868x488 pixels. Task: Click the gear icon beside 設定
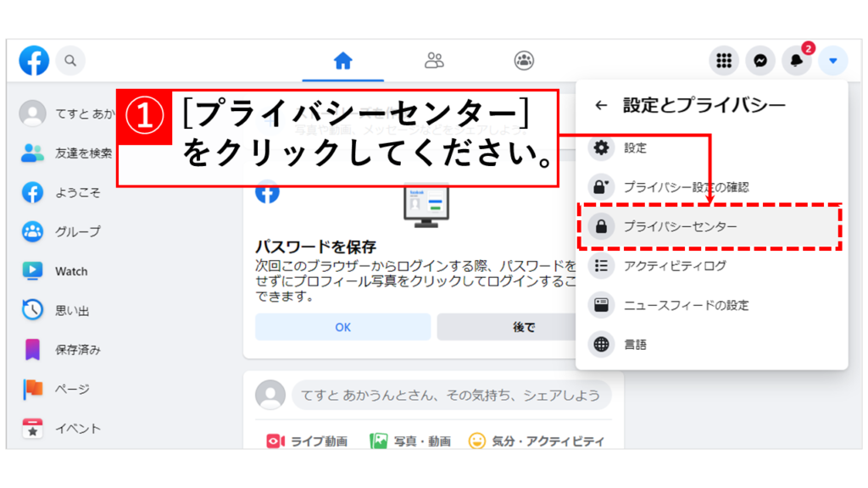pos(601,147)
